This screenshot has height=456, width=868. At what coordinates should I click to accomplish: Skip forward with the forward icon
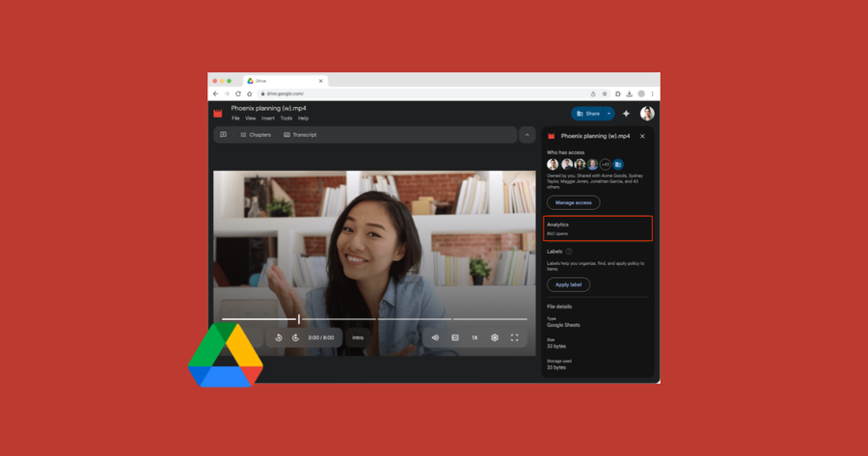click(296, 337)
